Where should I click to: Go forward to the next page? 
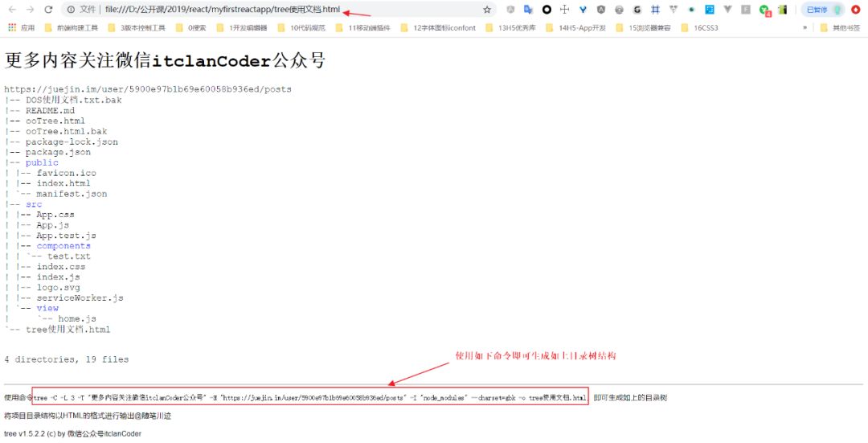[x=31, y=10]
